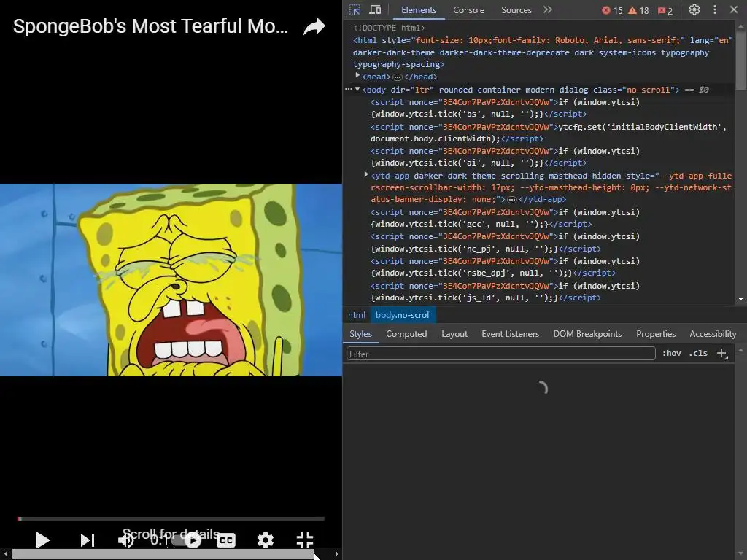Screen dimensions: 747x560
Task: Expand the head element
Action: click(357, 76)
